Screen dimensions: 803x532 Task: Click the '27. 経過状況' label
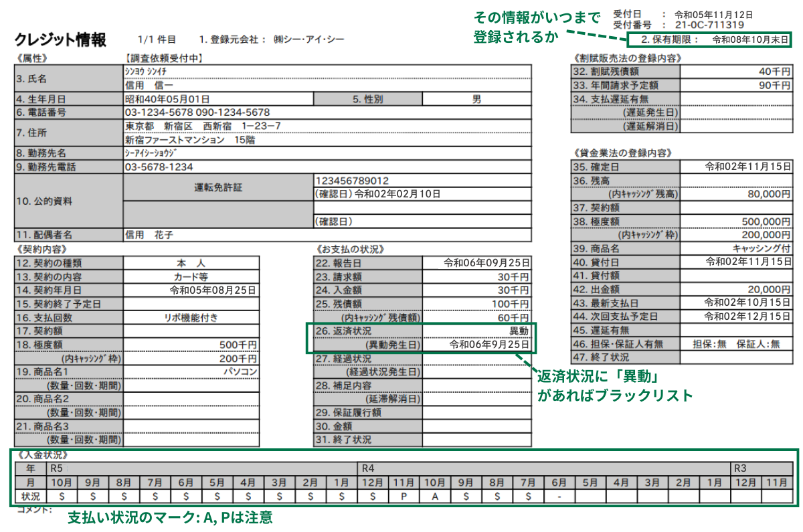pyautogui.click(x=343, y=358)
